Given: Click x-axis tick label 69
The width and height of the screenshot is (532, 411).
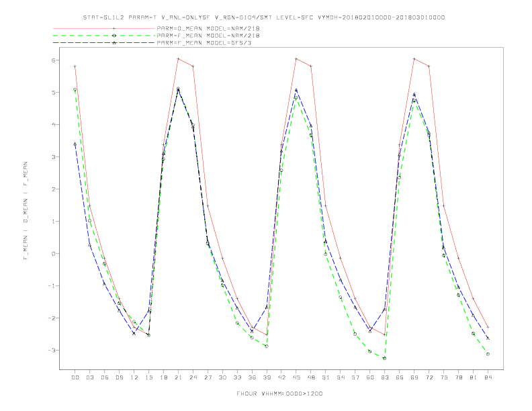Looking at the screenshot, I should click(414, 377).
